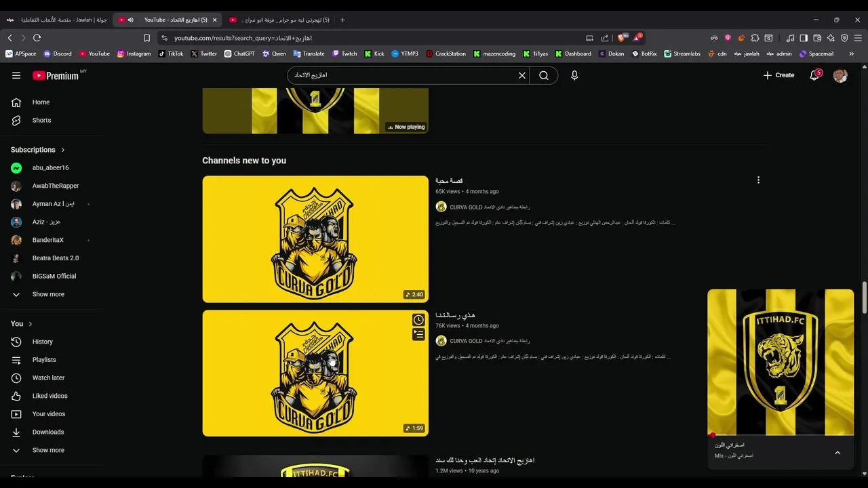
Task: Close the active YouTube tab
Action: (x=215, y=20)
